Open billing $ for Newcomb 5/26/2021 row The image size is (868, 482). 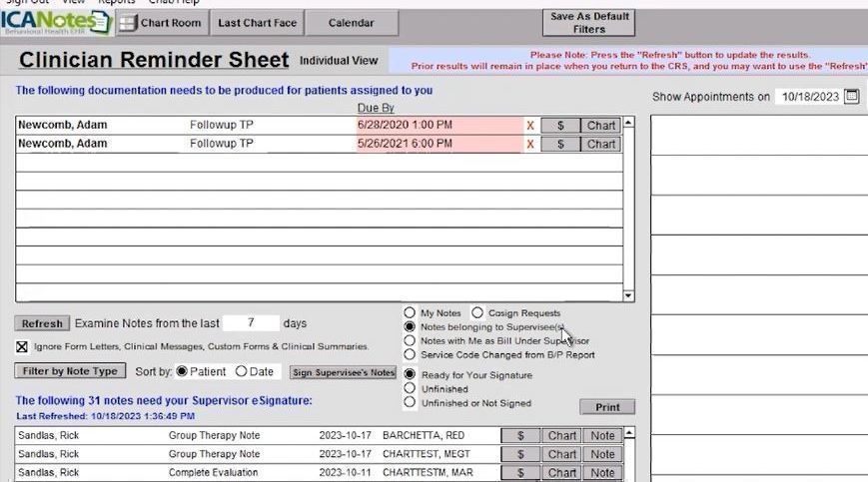point(560,145)
